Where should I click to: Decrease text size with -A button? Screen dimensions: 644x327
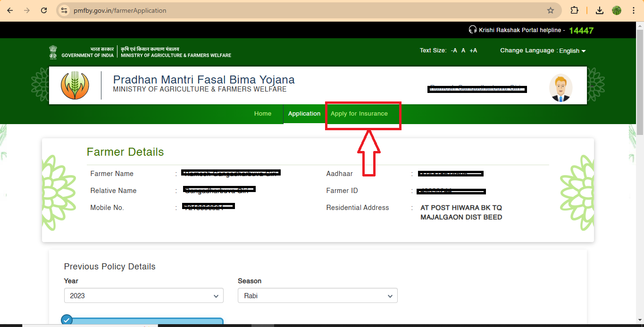coord(453,50)
